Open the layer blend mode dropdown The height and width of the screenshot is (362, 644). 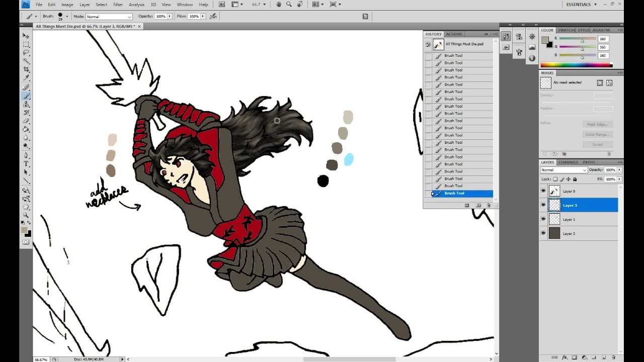563,170
